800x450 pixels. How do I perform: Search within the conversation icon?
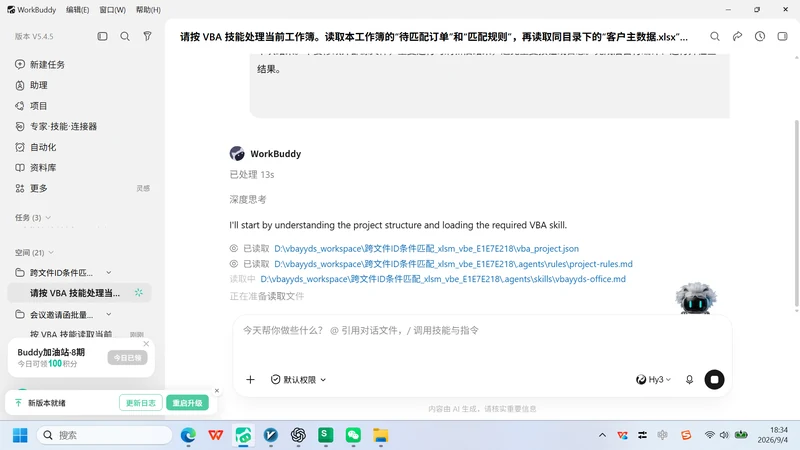715,36
